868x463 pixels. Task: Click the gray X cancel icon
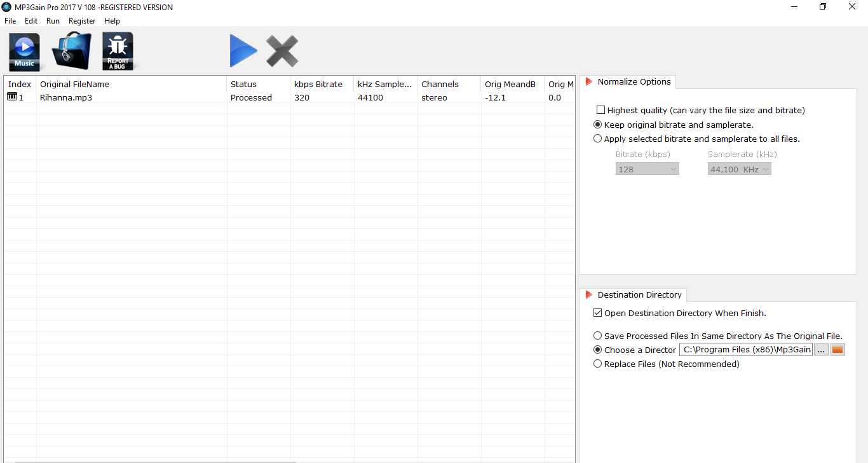(282, 51)
